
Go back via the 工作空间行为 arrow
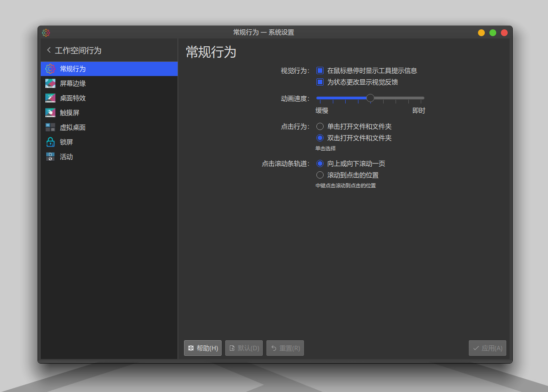pyautogui.click(x=49, y=50)
